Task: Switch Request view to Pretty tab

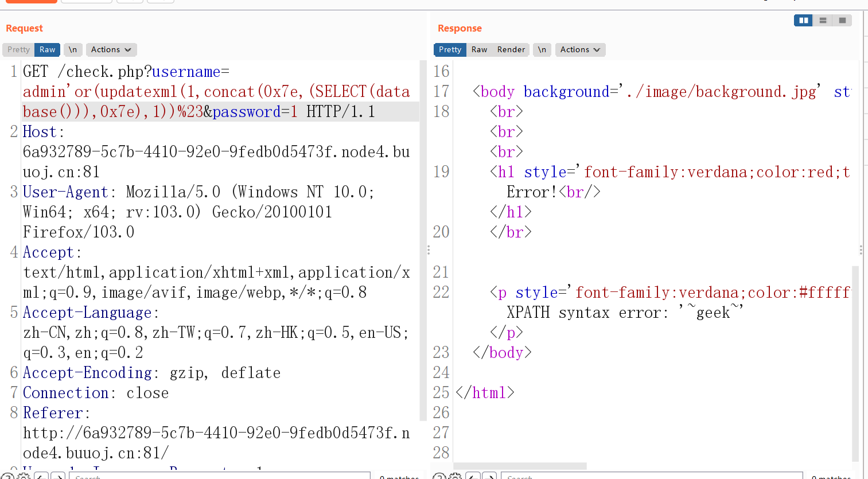Action: click(18, 50)
